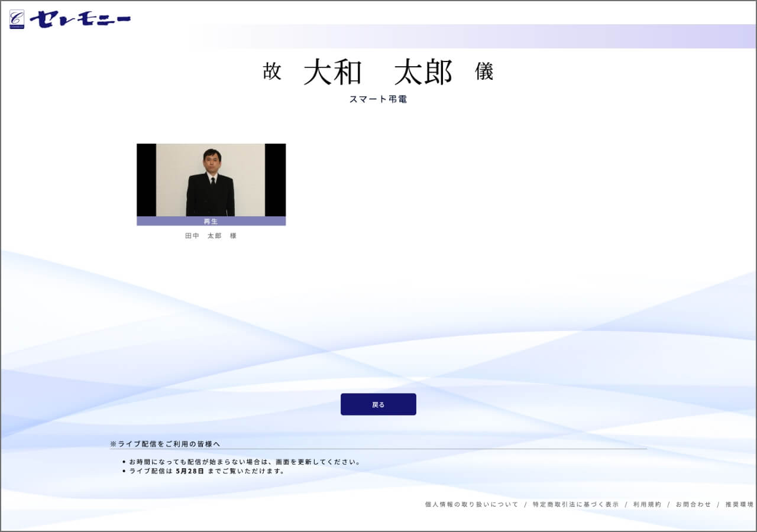Click the square C emblem logo icon
The height and width of the screenshot is (532, 757).
[17, 20]
